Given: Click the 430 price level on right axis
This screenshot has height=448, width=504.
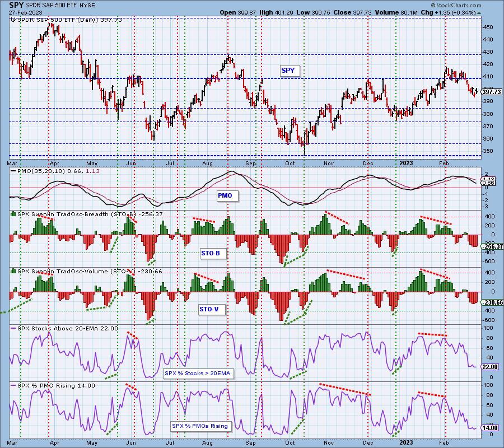Looking at the screenshot, I should click(488, 52).
